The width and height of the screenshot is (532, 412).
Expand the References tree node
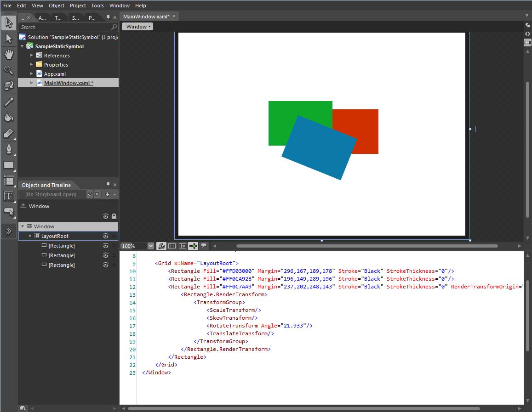click(x=32, y=56)
